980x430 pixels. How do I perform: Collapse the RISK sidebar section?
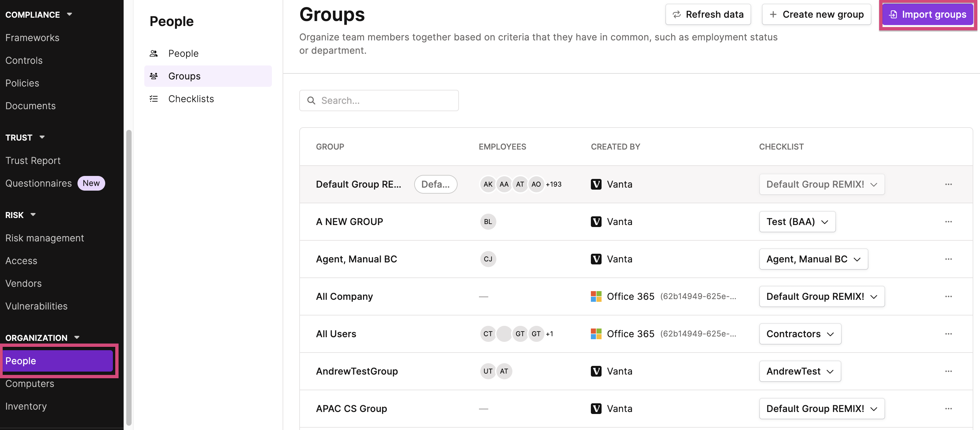[33, 215]
